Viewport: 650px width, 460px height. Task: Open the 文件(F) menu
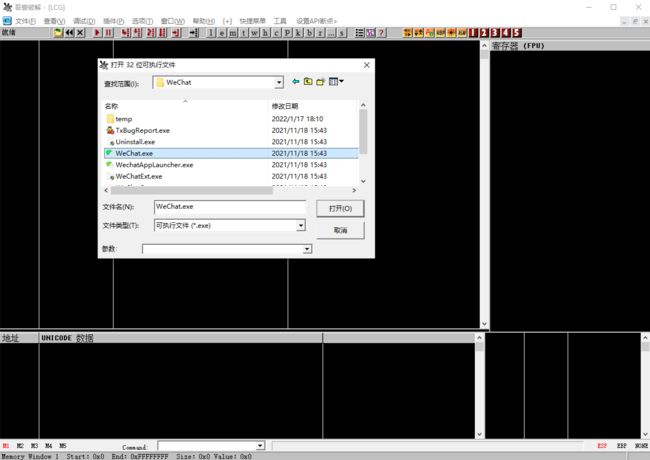click(x=25, y=21)
